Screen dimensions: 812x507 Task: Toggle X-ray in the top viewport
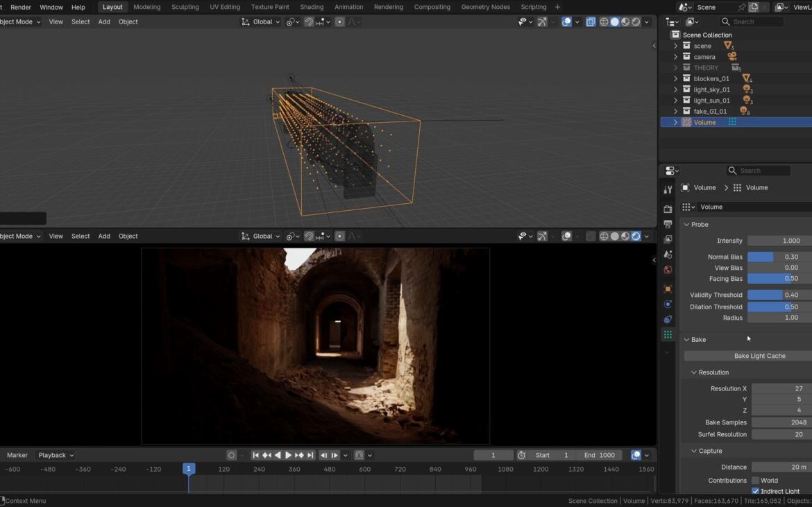[x=591, y=22]
